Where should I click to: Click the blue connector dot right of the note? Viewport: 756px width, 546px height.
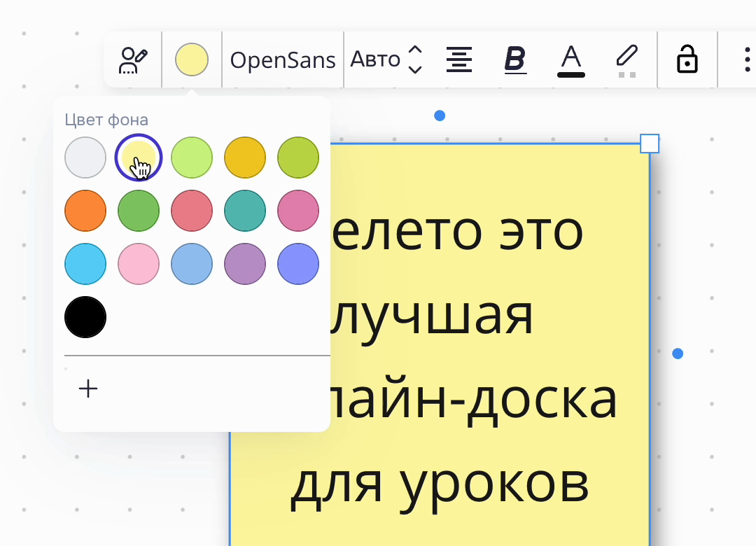point(678,354)
